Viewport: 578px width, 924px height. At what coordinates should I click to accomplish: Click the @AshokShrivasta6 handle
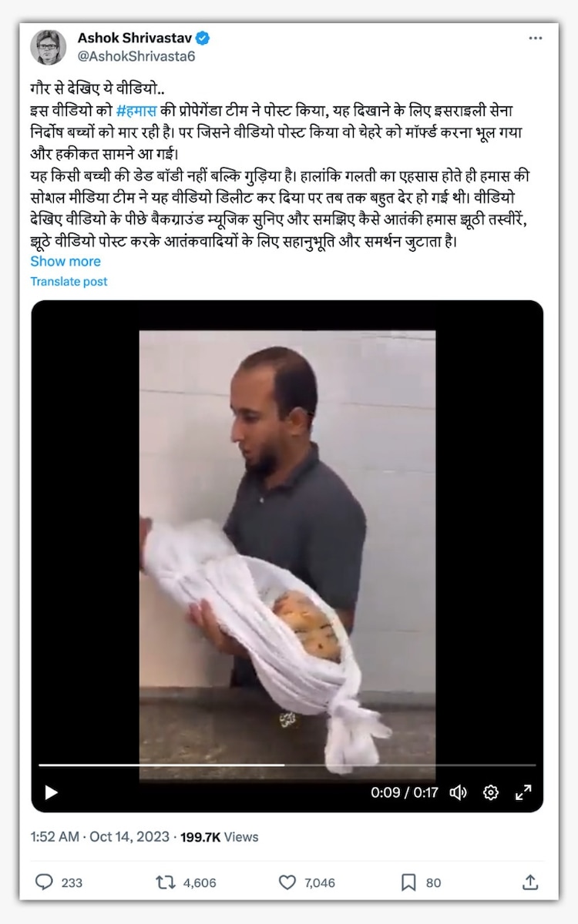(136, 56)
